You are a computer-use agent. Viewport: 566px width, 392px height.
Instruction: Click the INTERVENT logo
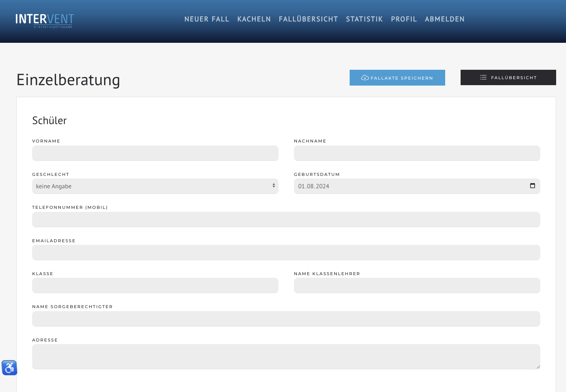tap(45, 20)
